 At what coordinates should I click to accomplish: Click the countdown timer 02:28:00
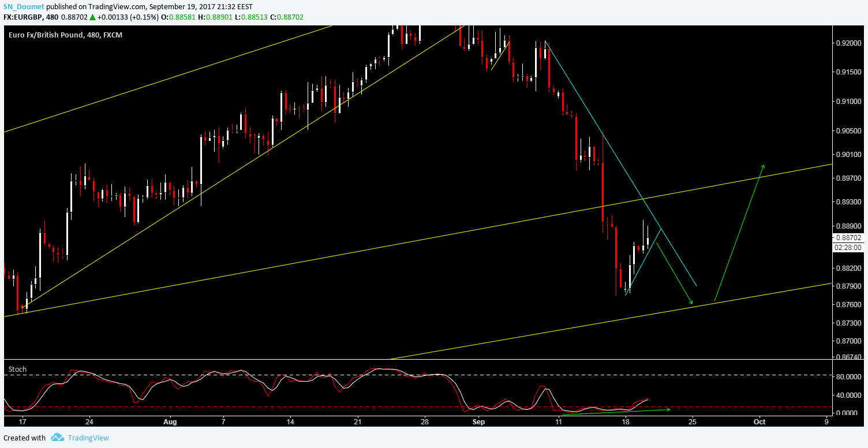pyautogui.click(x=848, y=247)
